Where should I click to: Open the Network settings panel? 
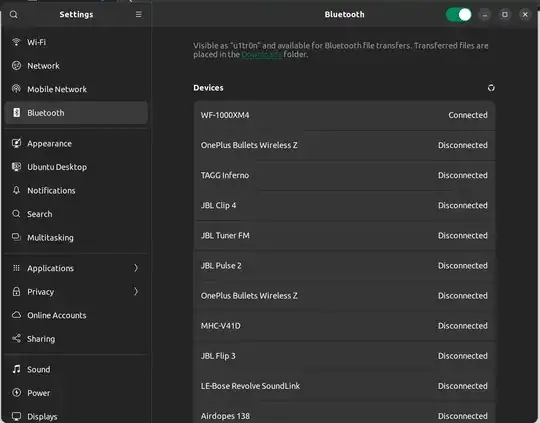point(76,65)
